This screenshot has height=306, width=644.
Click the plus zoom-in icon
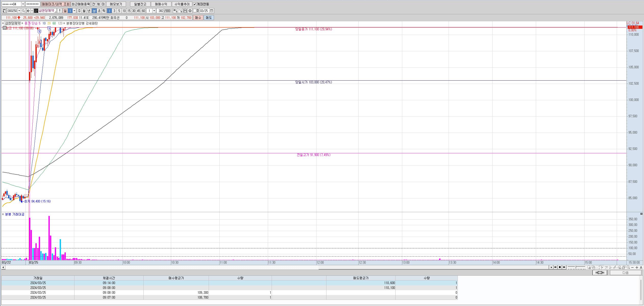(x=637, y=267)
